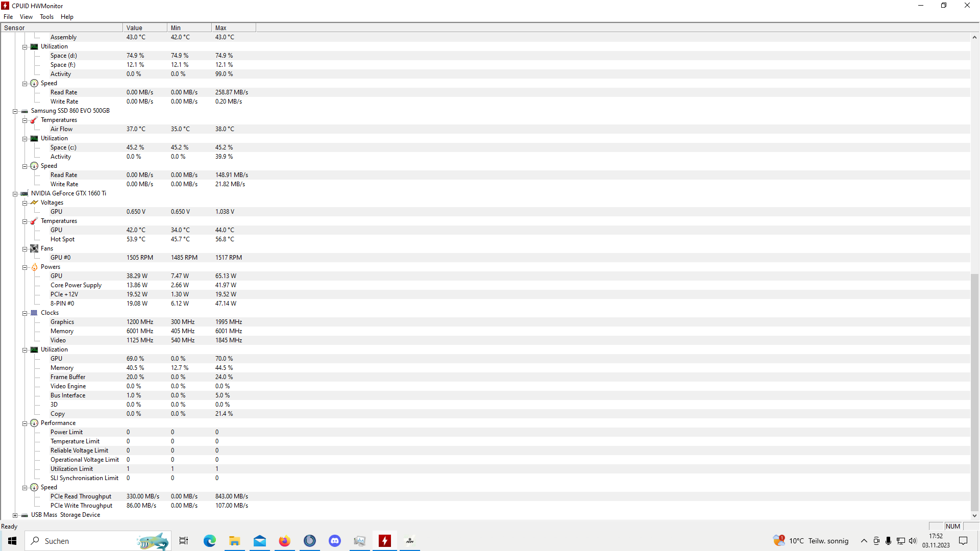Collapse the Samsung SSD 860 EVO node

[x=15, y=111]
